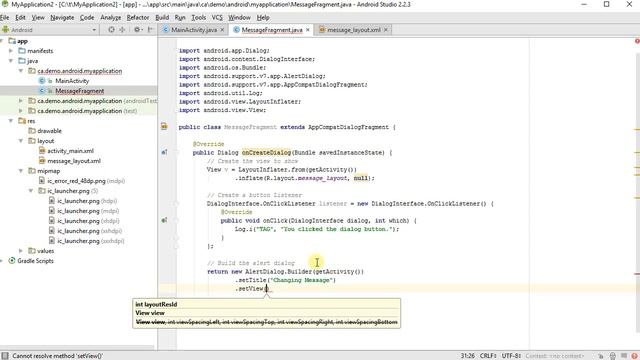Screen dimensions: 640x360
Task: Switch to MainActivity.java tab
Action: coord(193,30)
